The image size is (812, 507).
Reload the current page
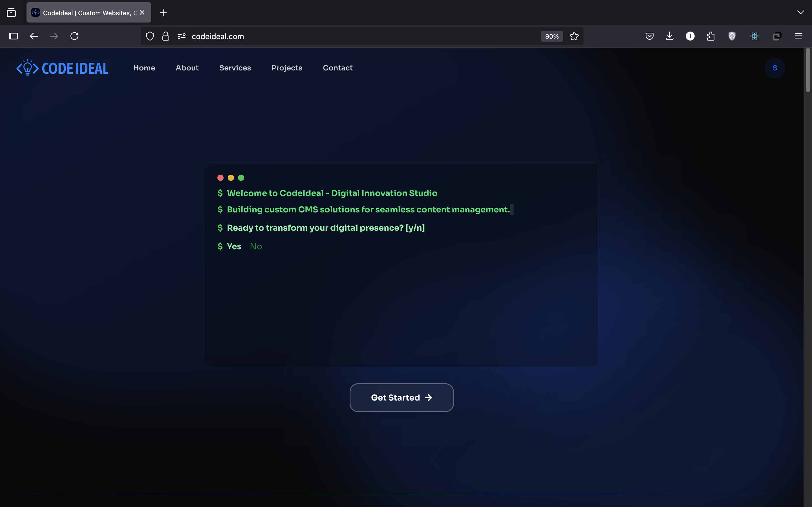pos(74,36)
